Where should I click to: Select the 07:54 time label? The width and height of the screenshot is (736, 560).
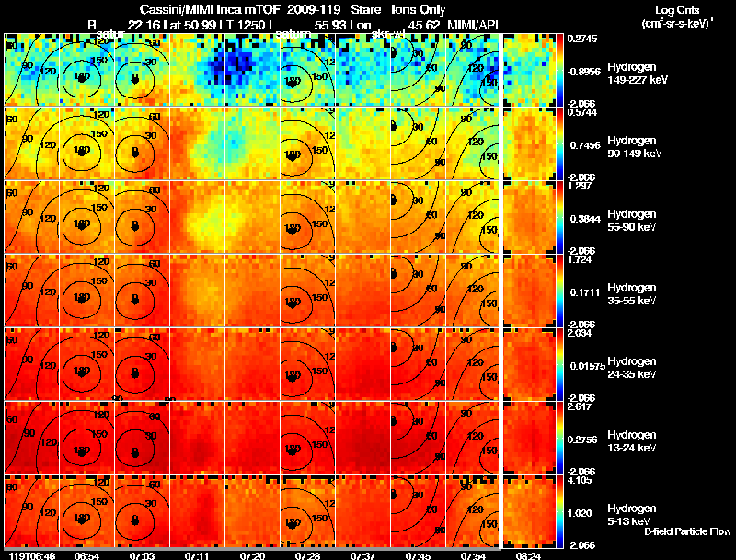click(473, 556)
